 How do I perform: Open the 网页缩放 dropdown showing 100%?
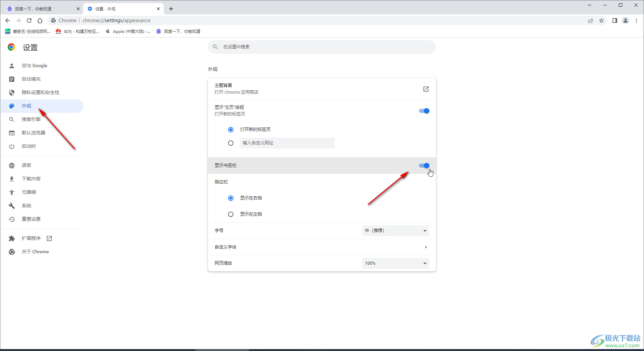(396, 263)
